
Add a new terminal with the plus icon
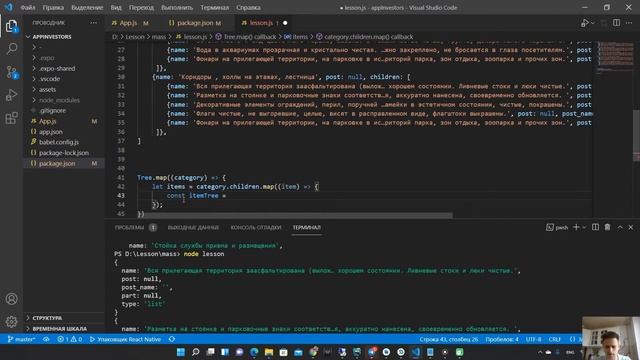click(576, 227)
